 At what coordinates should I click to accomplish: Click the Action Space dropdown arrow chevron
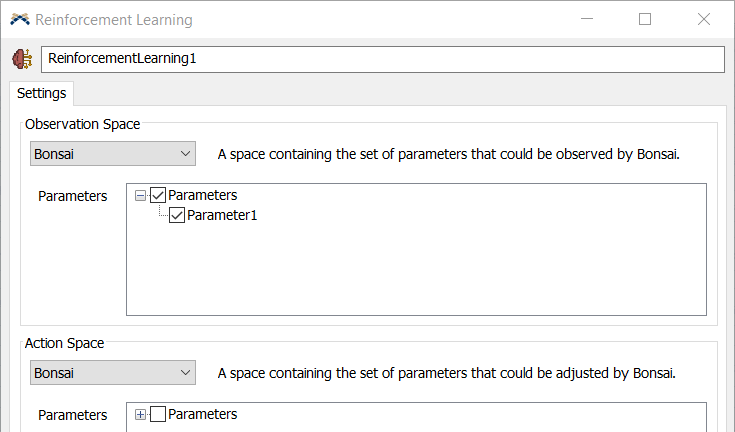pos(186,373)
